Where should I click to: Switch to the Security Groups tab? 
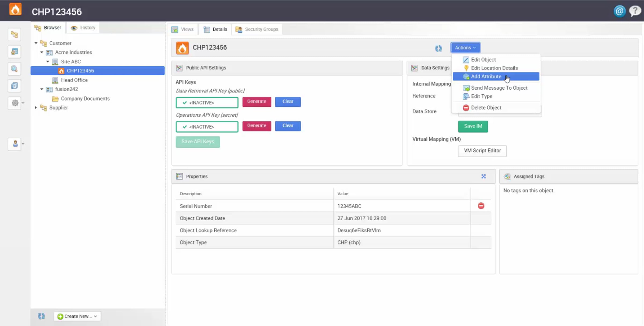pos(257,29)
